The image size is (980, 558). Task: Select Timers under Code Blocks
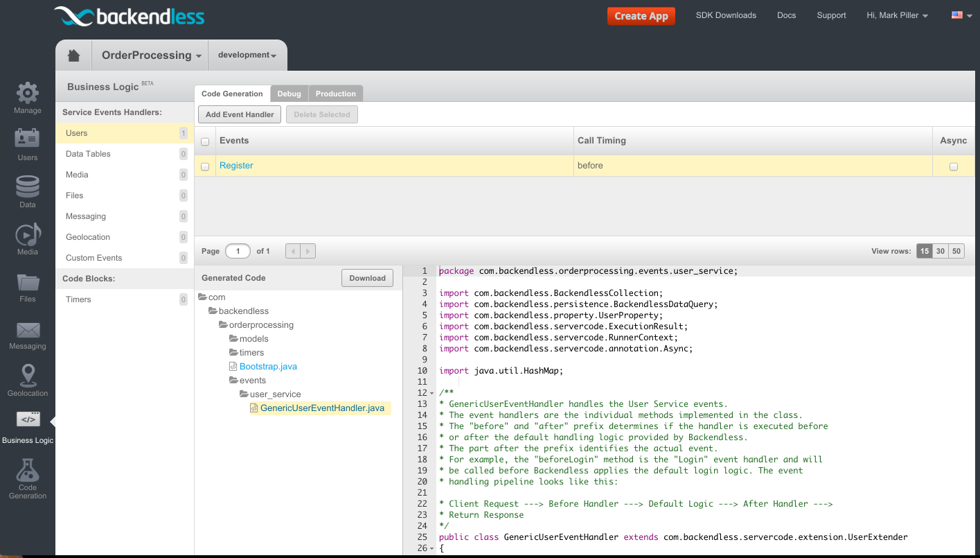[x=125, y=299]
